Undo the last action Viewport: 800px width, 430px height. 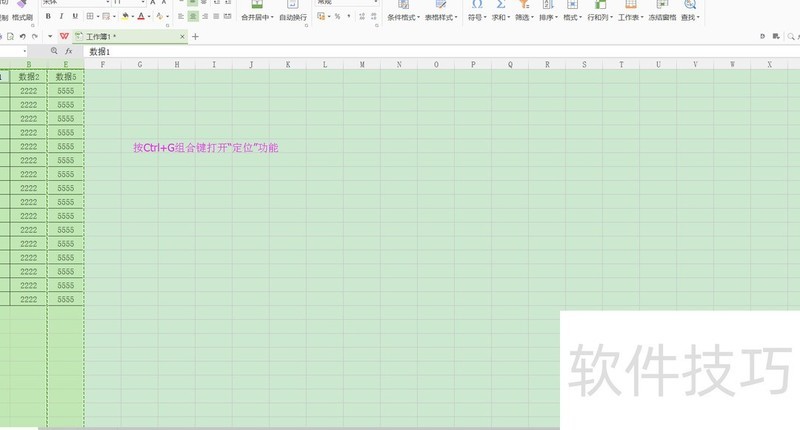coord(22,37)
